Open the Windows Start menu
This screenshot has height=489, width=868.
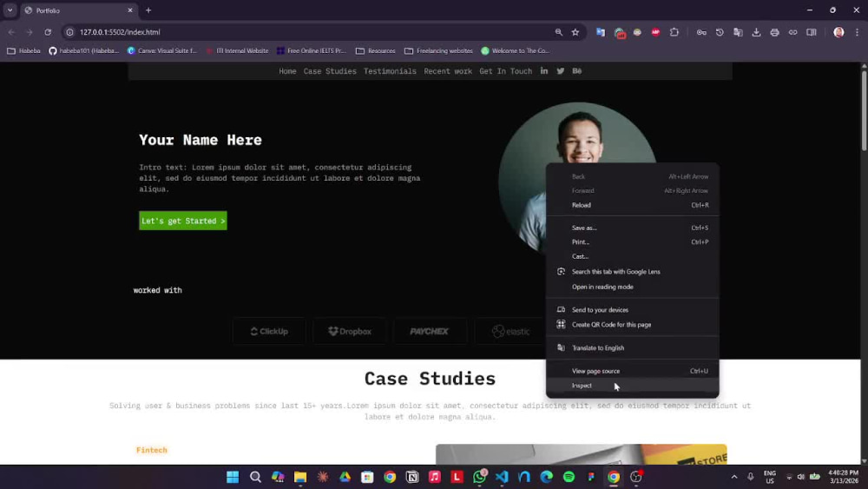(x=233, y=477)
